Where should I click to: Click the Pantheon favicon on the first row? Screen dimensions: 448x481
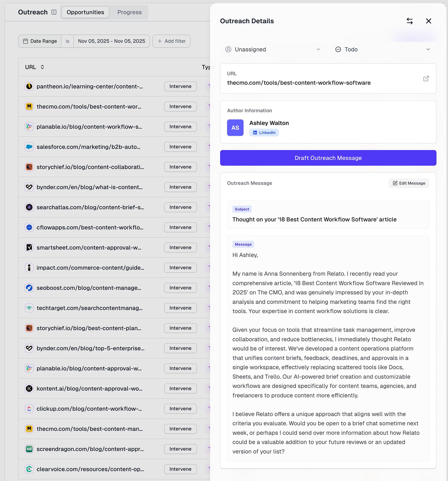point(29,86)
